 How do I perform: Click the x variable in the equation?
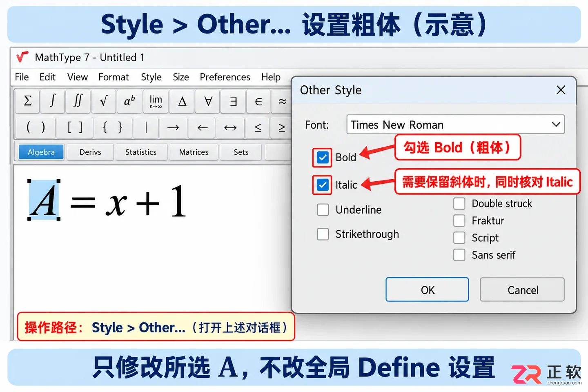coord(116,204)
